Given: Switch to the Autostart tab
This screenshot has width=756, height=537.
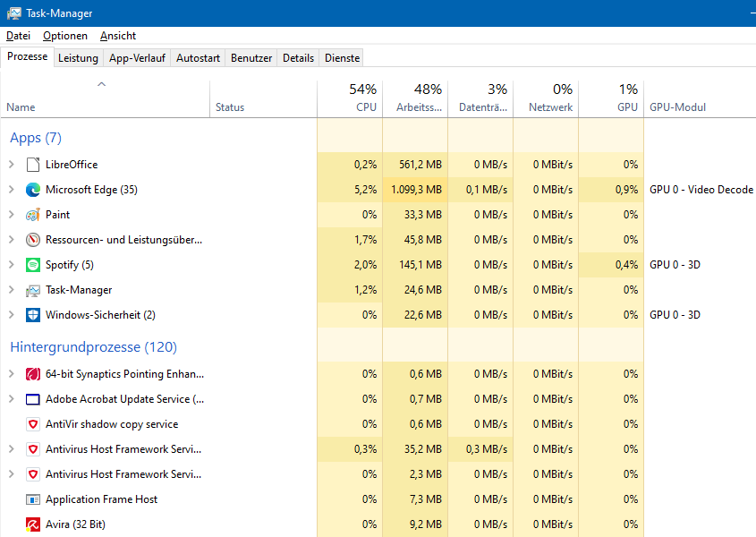Looking at the screenshot, I should click(198, 58).
